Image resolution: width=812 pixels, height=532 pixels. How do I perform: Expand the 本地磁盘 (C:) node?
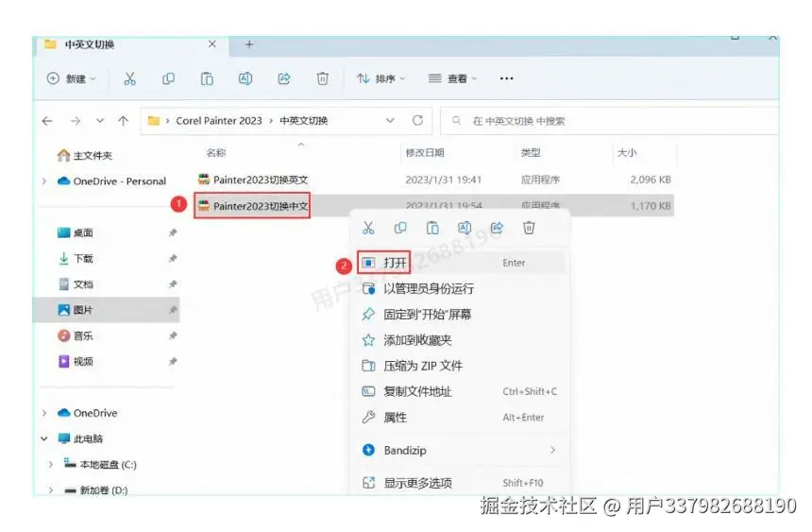click(x=51, y=464)
